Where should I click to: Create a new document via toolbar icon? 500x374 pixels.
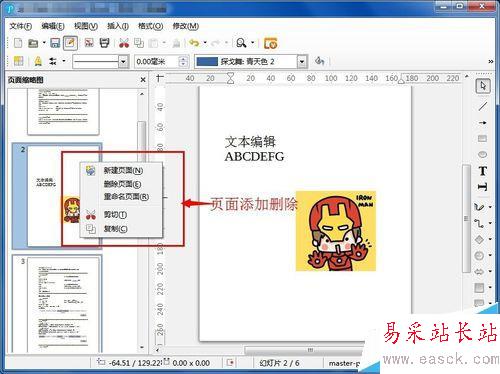coord(18,43)
